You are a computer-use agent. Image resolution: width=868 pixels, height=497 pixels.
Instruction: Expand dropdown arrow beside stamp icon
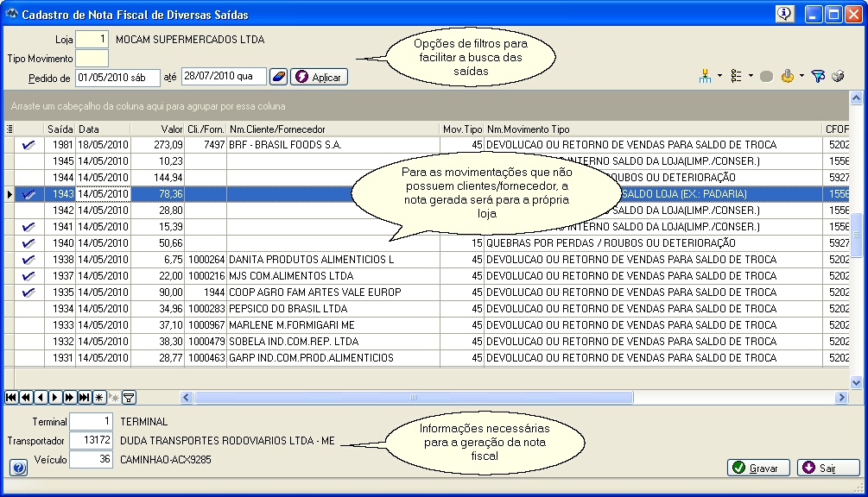[x=801, y=76]
